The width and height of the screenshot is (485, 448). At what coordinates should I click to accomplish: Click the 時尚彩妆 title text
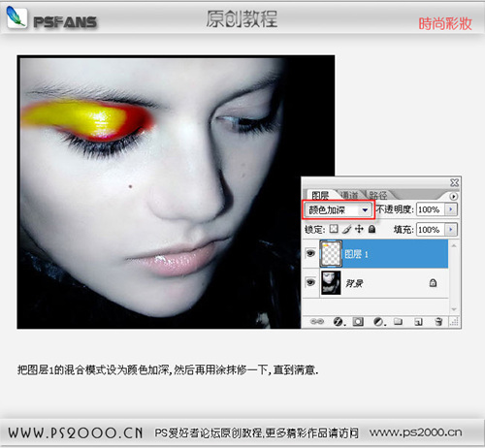pyautogui.click(x=445, y=23)
